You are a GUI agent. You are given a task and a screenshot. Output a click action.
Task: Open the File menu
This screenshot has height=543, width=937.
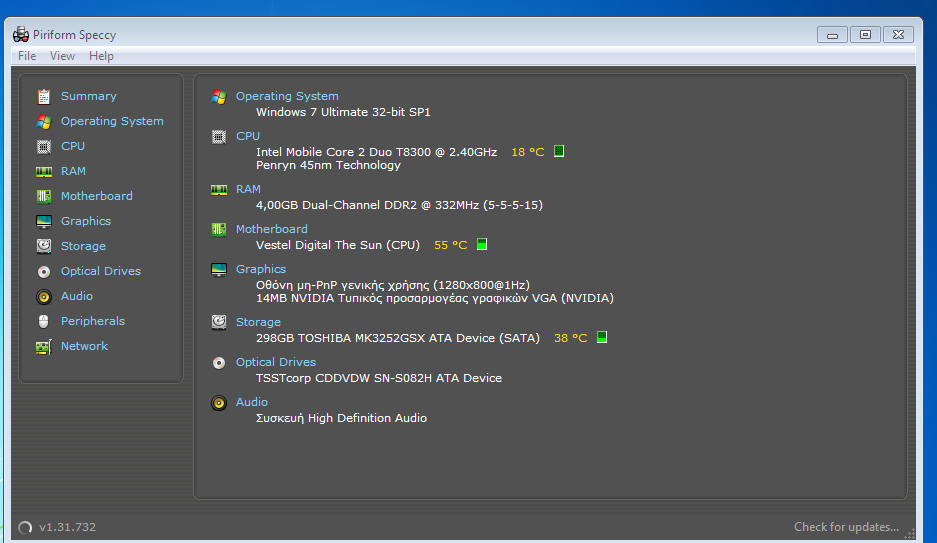(x=27, y=56)
